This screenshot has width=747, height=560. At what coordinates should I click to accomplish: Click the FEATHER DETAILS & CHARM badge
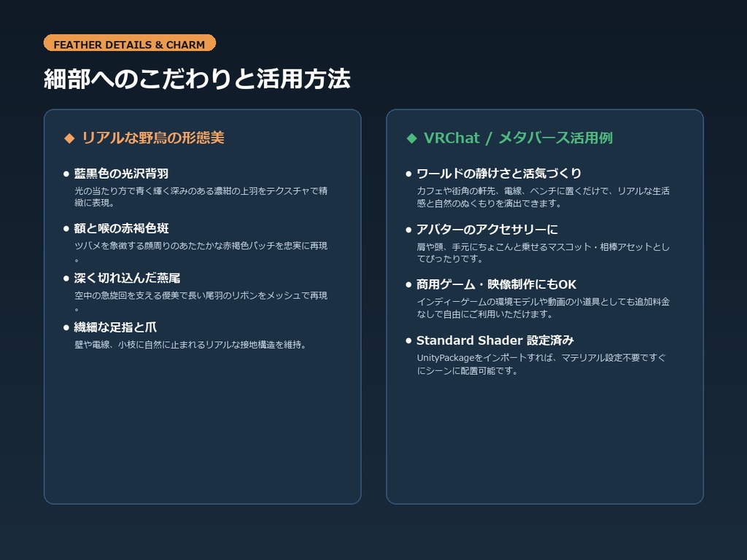130,43
